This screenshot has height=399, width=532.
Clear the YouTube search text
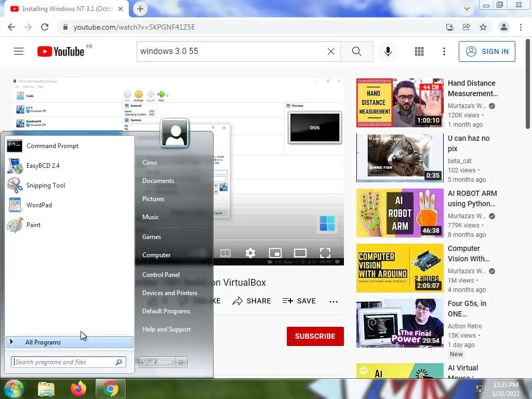pos(331,51)
